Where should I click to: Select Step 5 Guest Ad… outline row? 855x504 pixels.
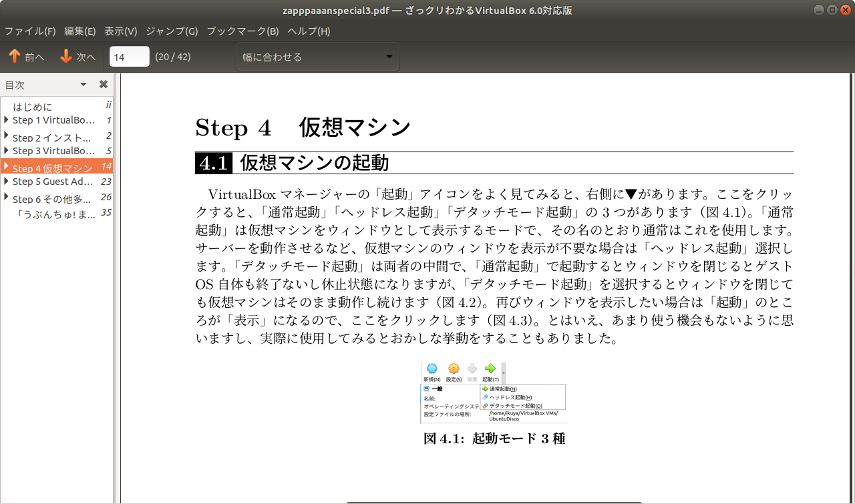click(57, 182)
